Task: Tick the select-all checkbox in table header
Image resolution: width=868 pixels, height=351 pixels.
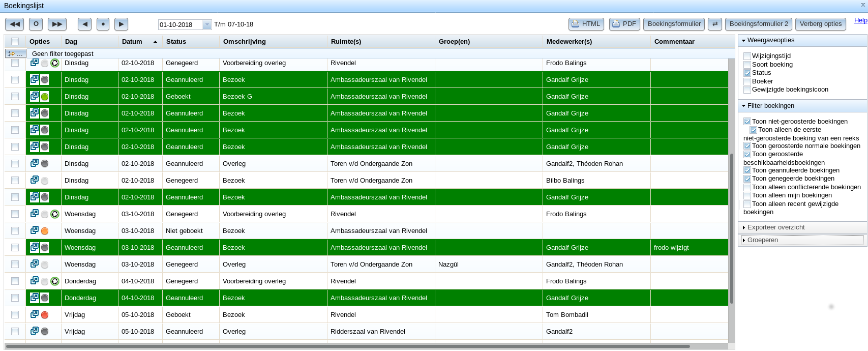Action: [15, 42]
